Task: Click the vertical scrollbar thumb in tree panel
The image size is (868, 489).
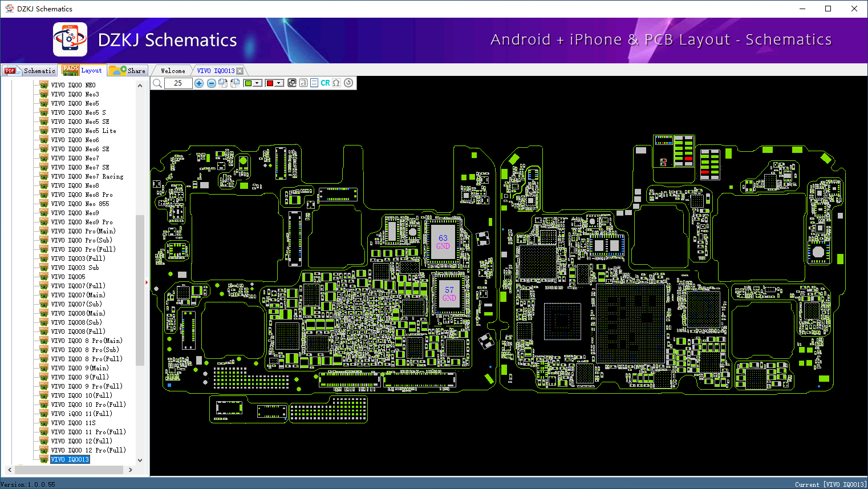Action: tap(140, 290)
